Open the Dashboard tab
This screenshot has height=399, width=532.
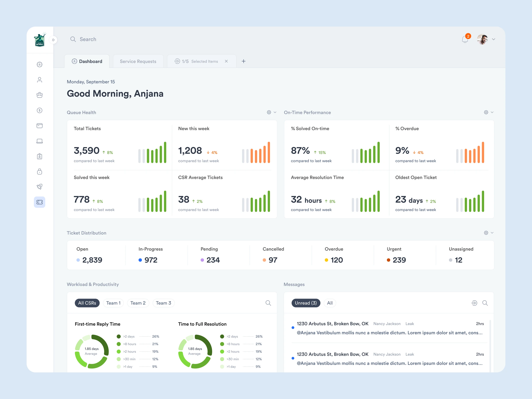click(87, 61)
